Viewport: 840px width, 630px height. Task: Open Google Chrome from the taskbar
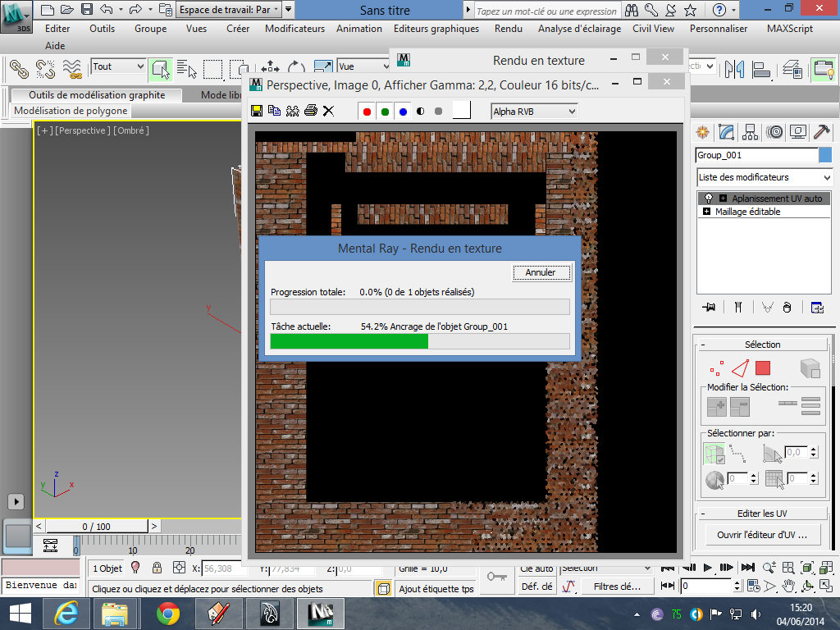click(x=167, y=614)
